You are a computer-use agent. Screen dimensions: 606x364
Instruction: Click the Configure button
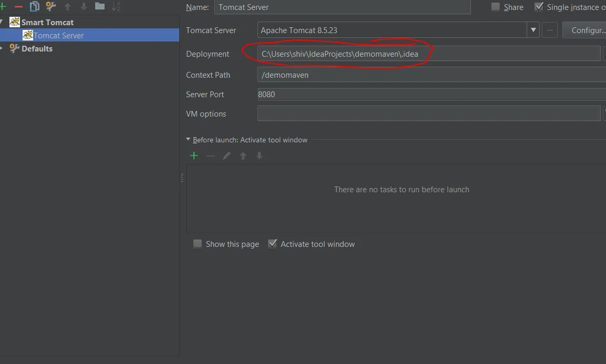[x=584, y=30]
